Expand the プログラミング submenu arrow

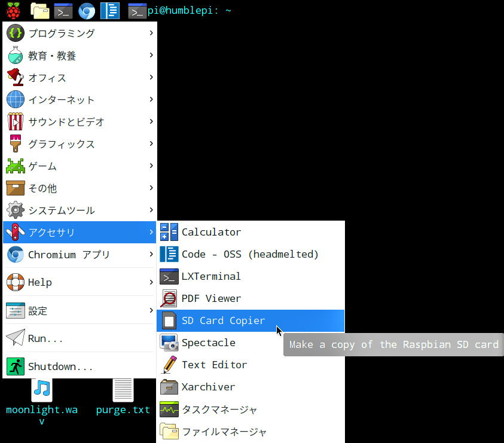pos(151,33)
